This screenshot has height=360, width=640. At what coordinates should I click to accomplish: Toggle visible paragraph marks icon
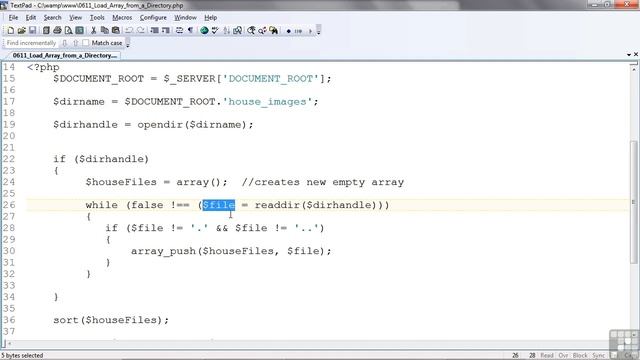coord(190,31)
